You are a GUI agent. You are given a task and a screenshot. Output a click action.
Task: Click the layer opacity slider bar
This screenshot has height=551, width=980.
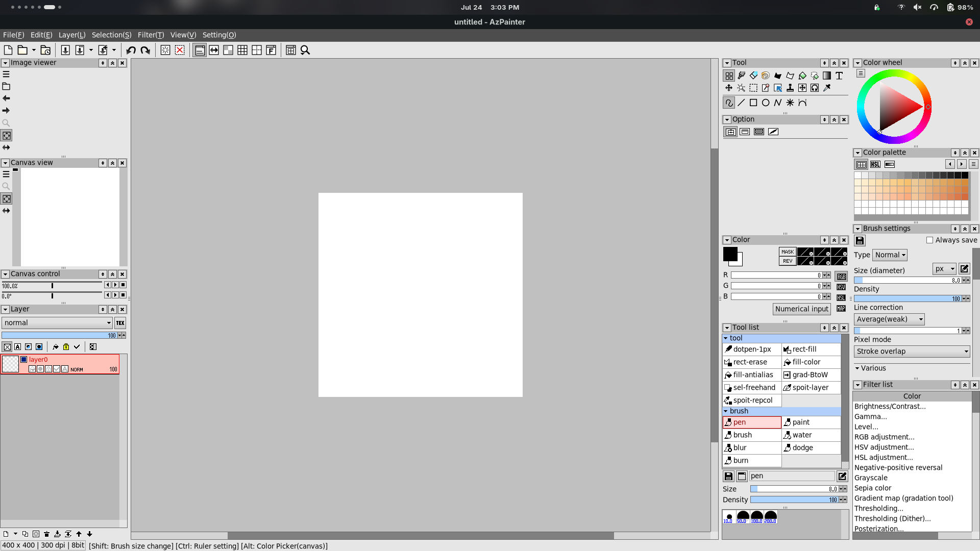point(60,336)
